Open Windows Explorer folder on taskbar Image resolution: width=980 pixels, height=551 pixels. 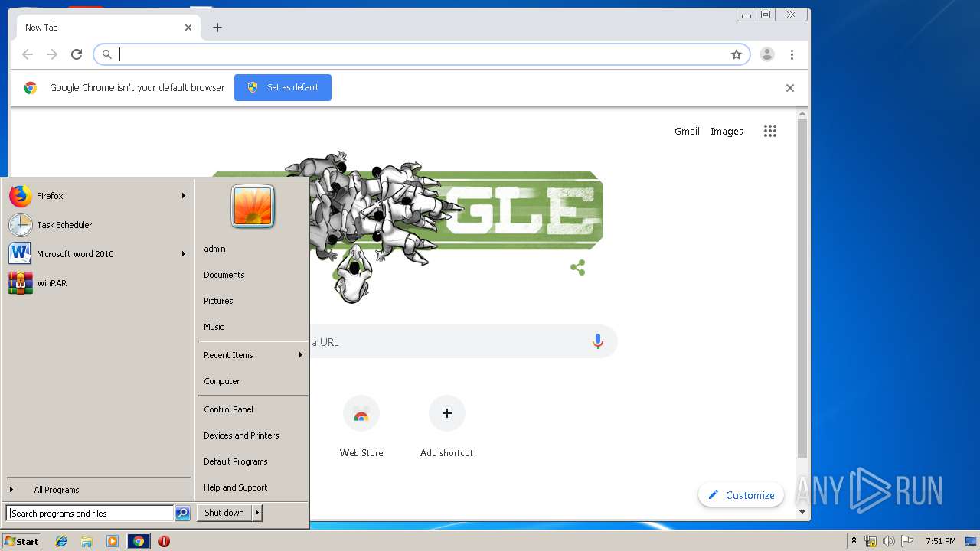coord(87,541)
